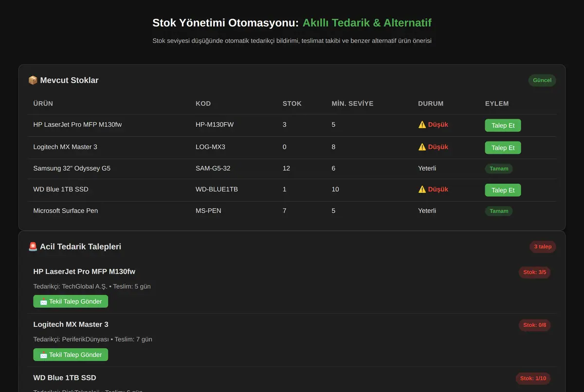
Task: Click warning icon in HP LaserJet row
Action: (422, 125)
